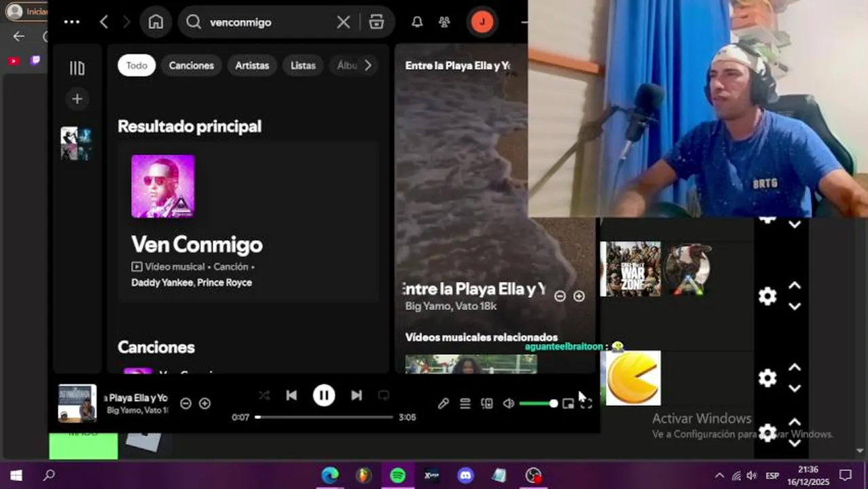Clear the search text venconmigo
Image resolution: width=868 pixels, height=489 pixels.
click(343, 22)
